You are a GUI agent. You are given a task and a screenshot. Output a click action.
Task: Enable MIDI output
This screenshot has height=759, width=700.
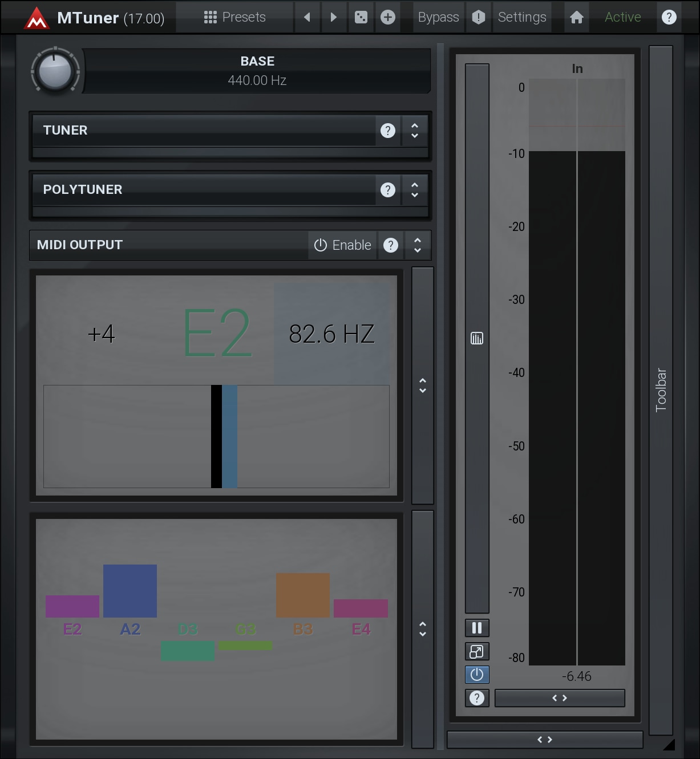[343, 245]
